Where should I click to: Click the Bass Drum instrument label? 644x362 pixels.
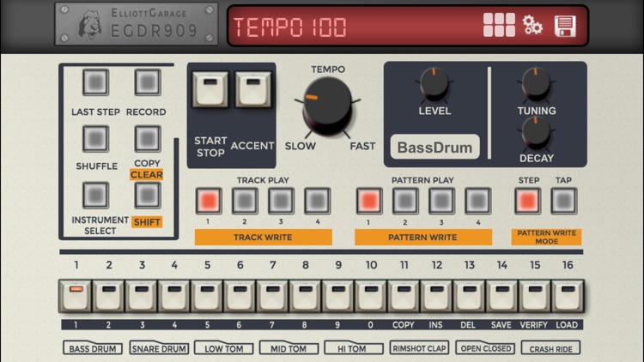[x=93, y=348]
